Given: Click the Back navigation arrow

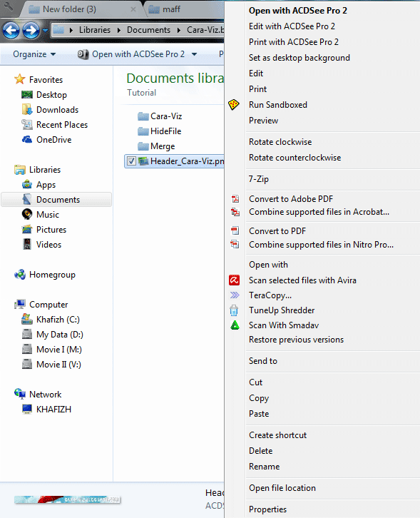Looking at the screenshot, I should pos(11,31).
